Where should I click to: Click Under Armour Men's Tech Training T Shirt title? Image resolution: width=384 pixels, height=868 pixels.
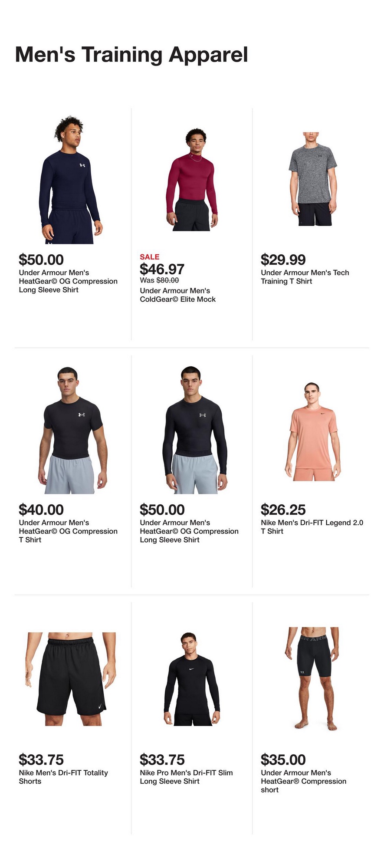click(305, 277)
